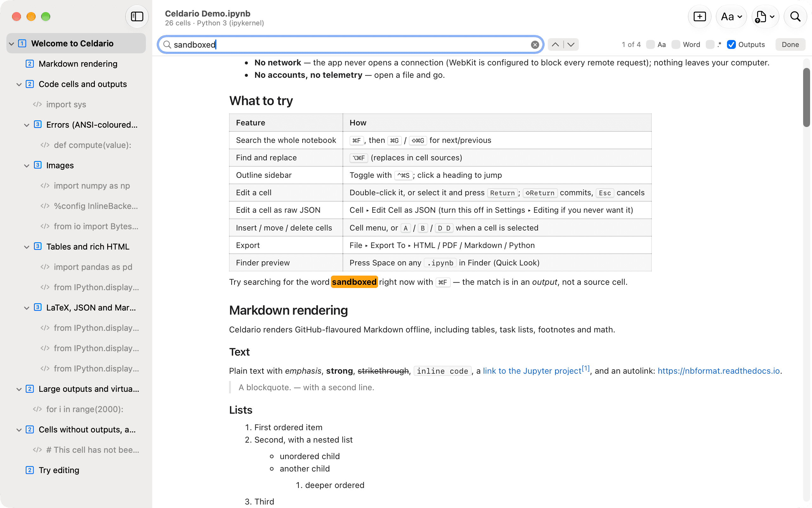This screenshot has height=508, width=812.
Task: Collapse the Images outline section
Action: pyautogui.click(x=27, y=166)
